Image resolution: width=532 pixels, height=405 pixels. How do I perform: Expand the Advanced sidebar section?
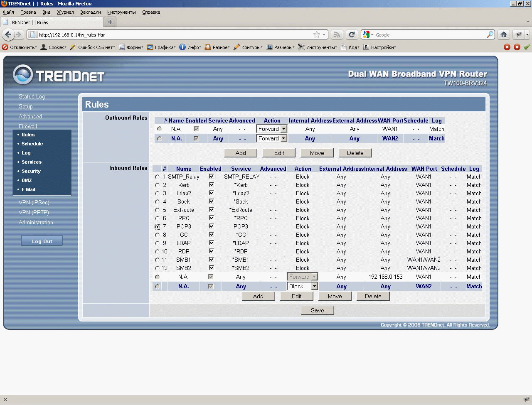(x=30, y=116)
